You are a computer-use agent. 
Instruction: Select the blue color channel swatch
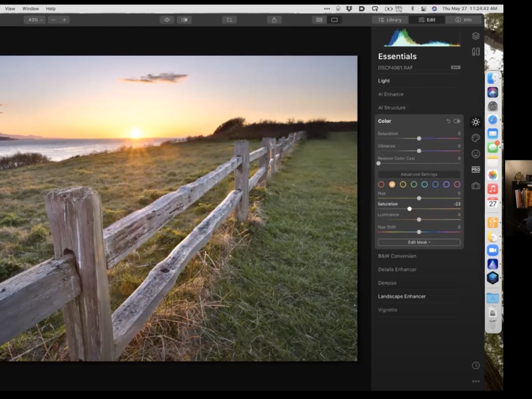pos(435,184)
